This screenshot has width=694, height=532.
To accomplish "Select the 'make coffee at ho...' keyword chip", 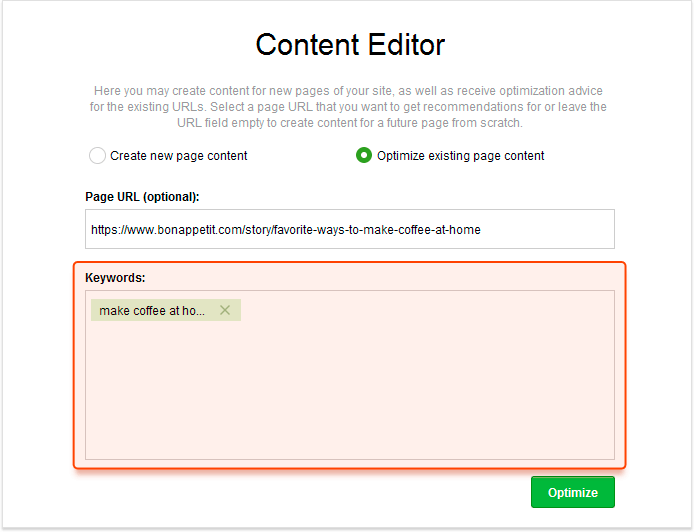I will tap(152, 310).
